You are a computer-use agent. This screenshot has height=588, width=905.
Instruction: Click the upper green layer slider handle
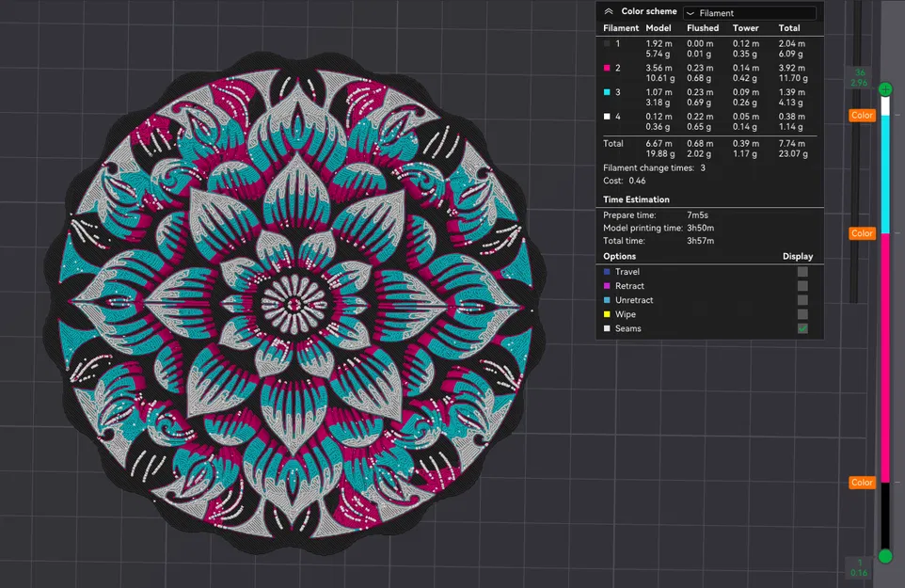[885, 87]
